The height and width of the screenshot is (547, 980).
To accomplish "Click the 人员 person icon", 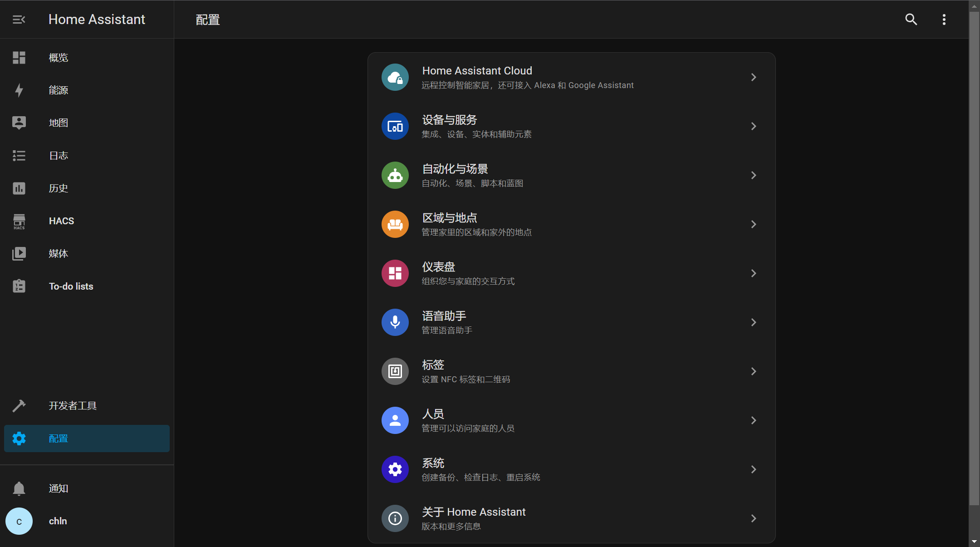I will point(395,420).
